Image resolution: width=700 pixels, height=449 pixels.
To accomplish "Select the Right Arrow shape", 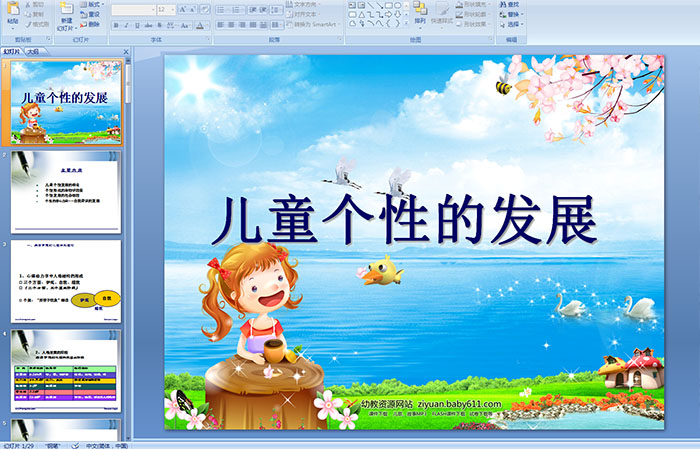I will (x=388, y=15).
